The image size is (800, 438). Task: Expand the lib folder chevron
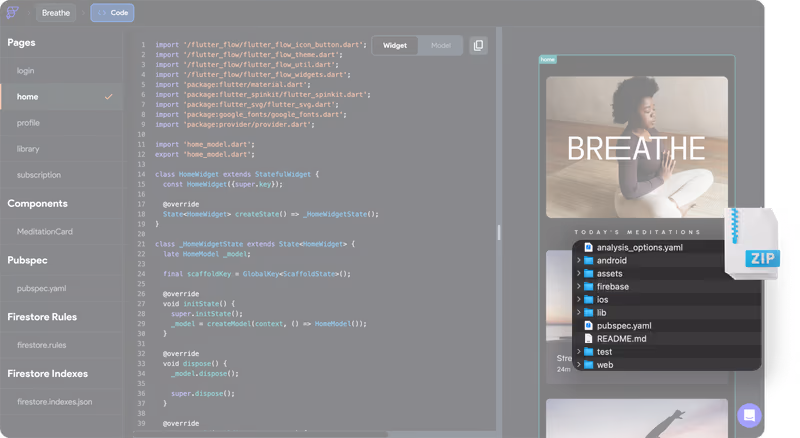[x=579, y=312]
